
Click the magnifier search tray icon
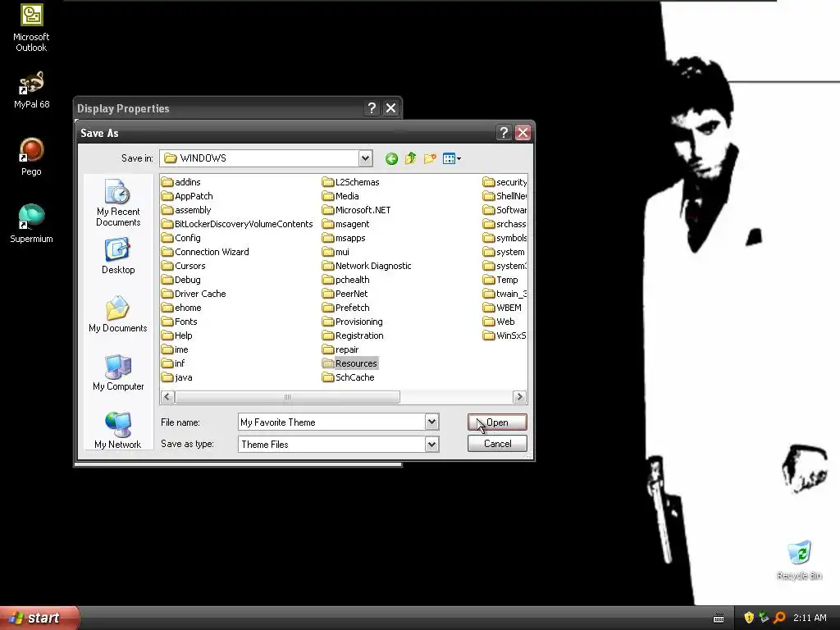click(x=779, y=618)
